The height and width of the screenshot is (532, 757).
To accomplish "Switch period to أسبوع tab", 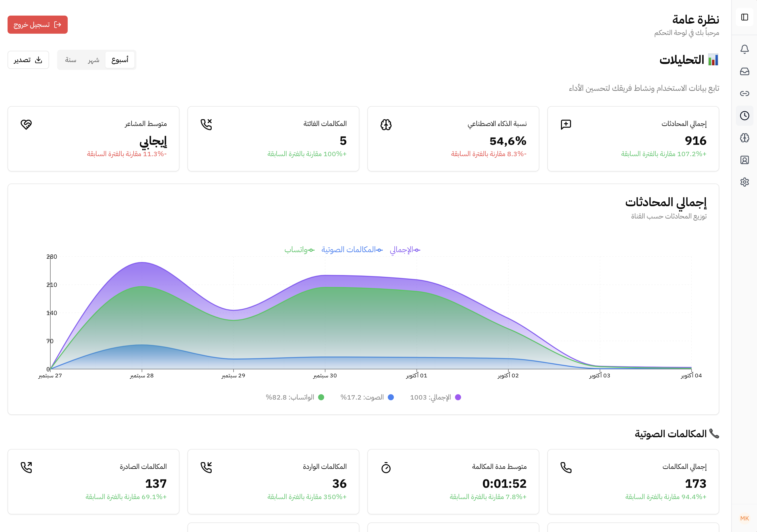I will coord(120,60).
